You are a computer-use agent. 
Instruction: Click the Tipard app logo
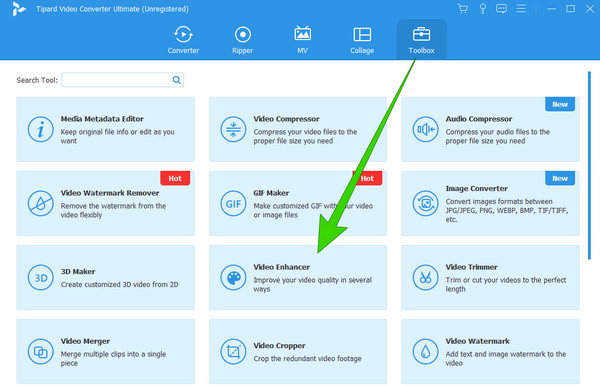18,9
